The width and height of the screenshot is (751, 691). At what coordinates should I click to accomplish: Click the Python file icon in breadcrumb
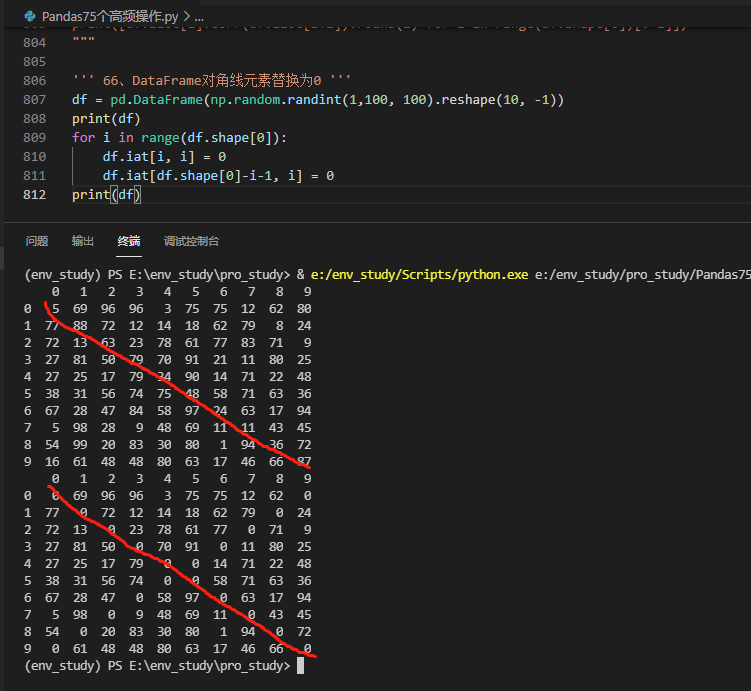pos(30,16)
